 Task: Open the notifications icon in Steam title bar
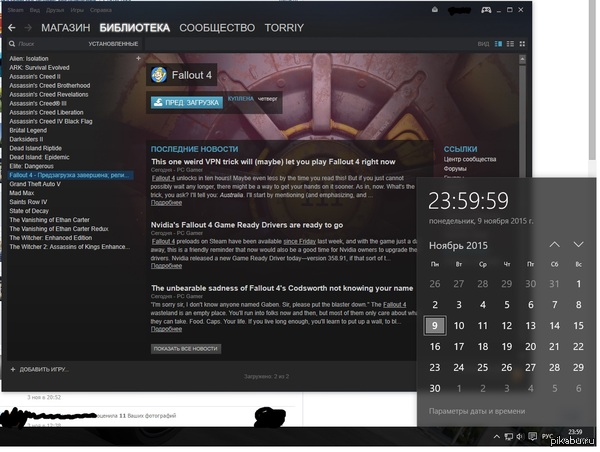click(435, 10)
